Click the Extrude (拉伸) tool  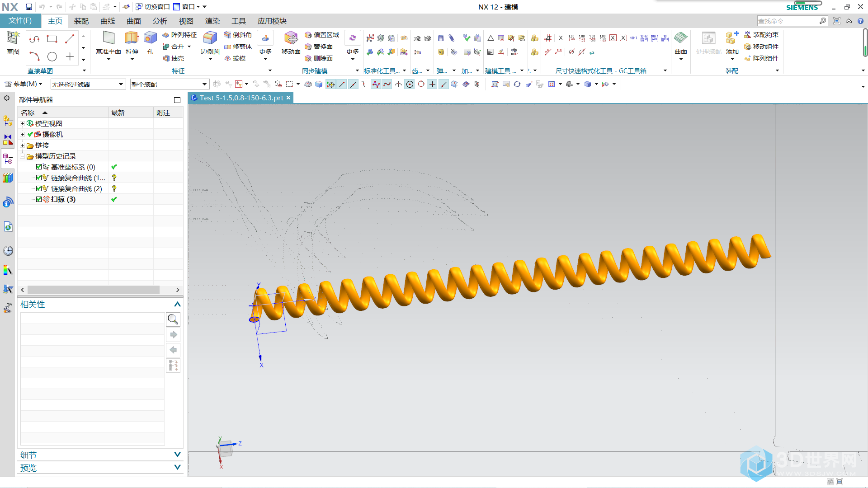(132, 43)
